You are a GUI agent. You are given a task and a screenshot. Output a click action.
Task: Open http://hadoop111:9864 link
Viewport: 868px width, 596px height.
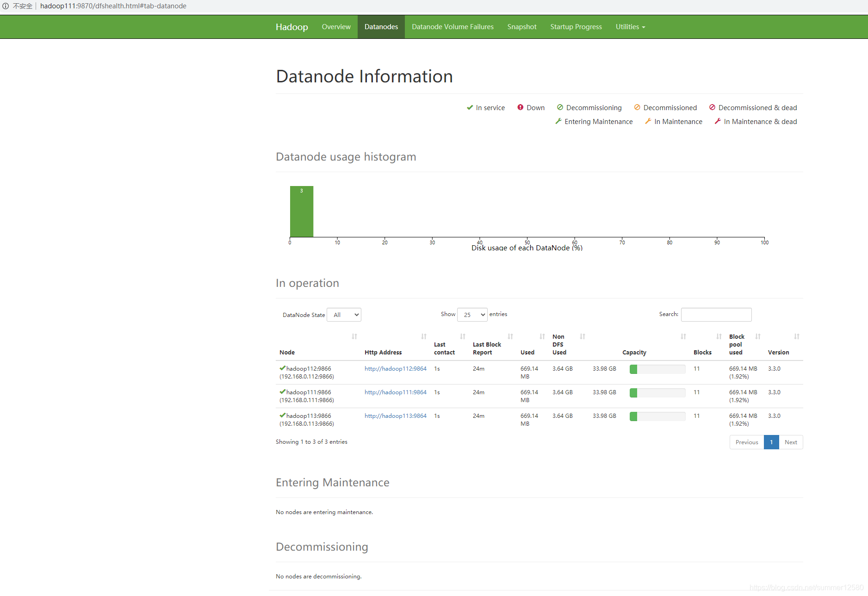[x=395, y=392]
